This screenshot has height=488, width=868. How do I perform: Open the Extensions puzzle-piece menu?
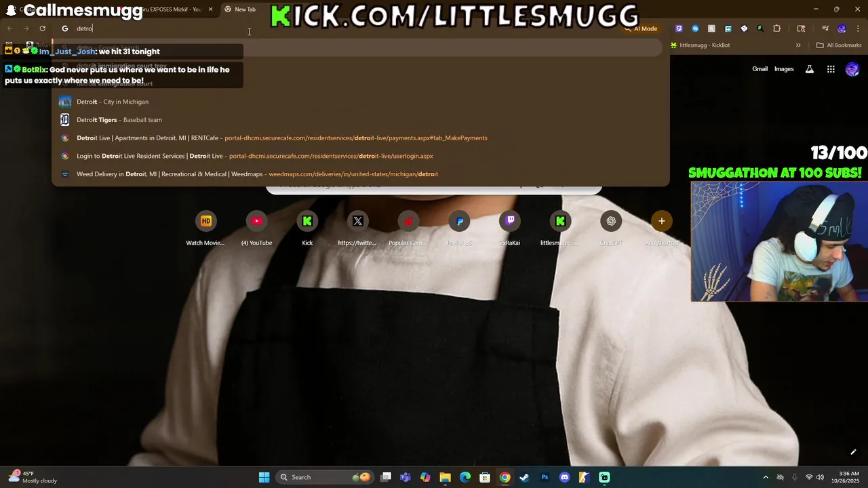777,28
